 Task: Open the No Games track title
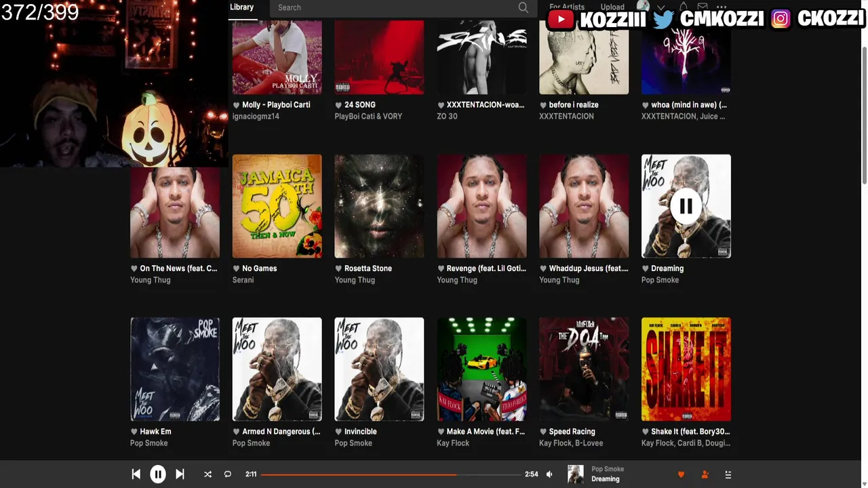pyautogui.click(x=260, y=268)
